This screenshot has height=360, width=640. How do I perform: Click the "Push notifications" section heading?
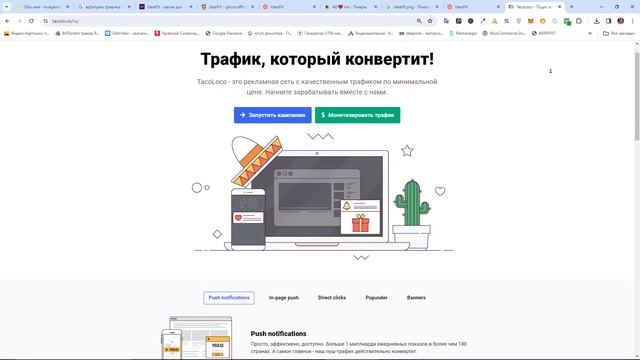tap(278, 333)
